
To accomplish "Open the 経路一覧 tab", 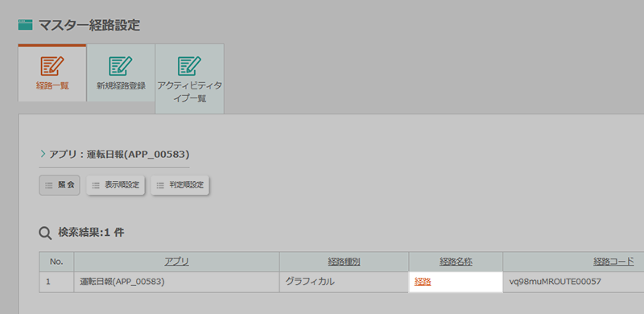I will click(x=52, y=72).
